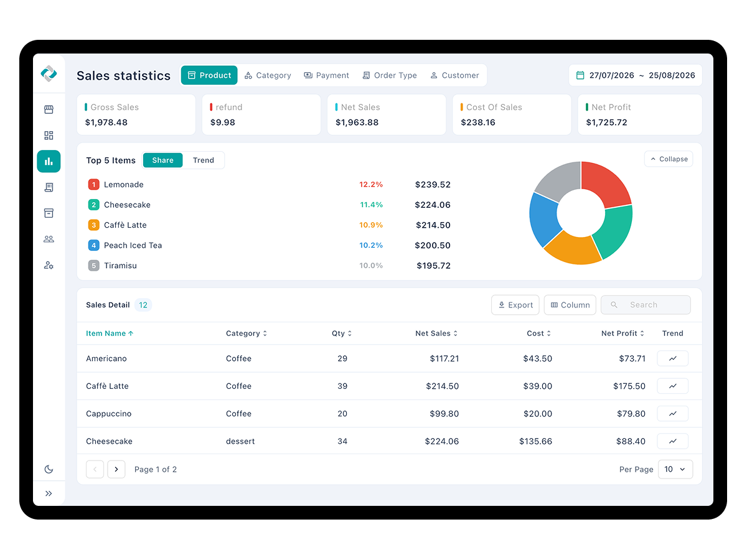Click the previous page arrow button

click(95, 469)
